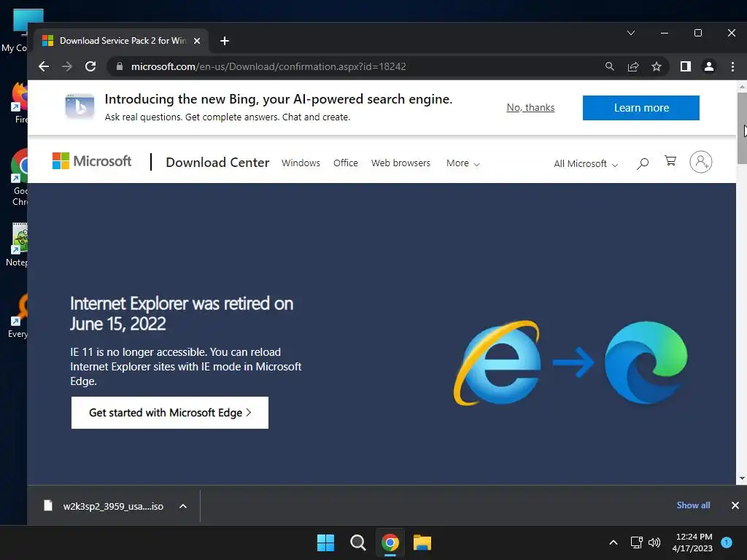Click the Internet Explorer logo image

(x=498, y=363)
